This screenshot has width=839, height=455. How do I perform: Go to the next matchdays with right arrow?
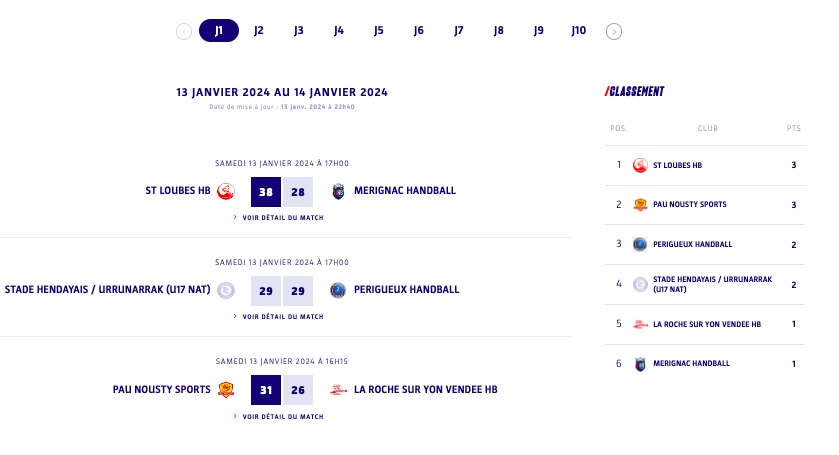coord(614,31)
